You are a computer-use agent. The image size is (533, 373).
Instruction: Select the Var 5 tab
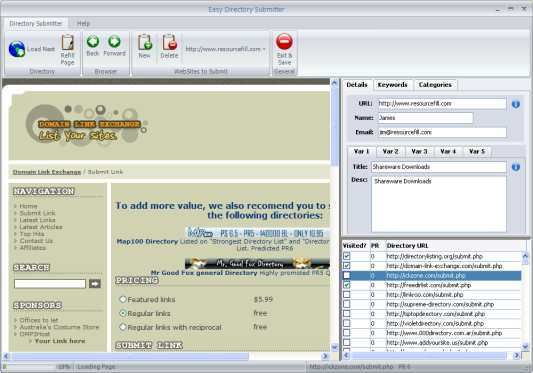coord(477,151)
